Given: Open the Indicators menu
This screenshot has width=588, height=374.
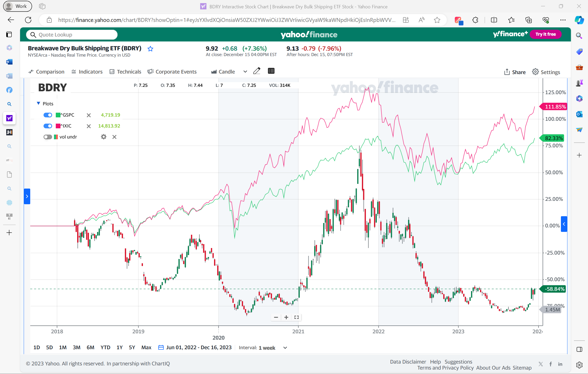Looking at the screenshot, I should point(87,72).
